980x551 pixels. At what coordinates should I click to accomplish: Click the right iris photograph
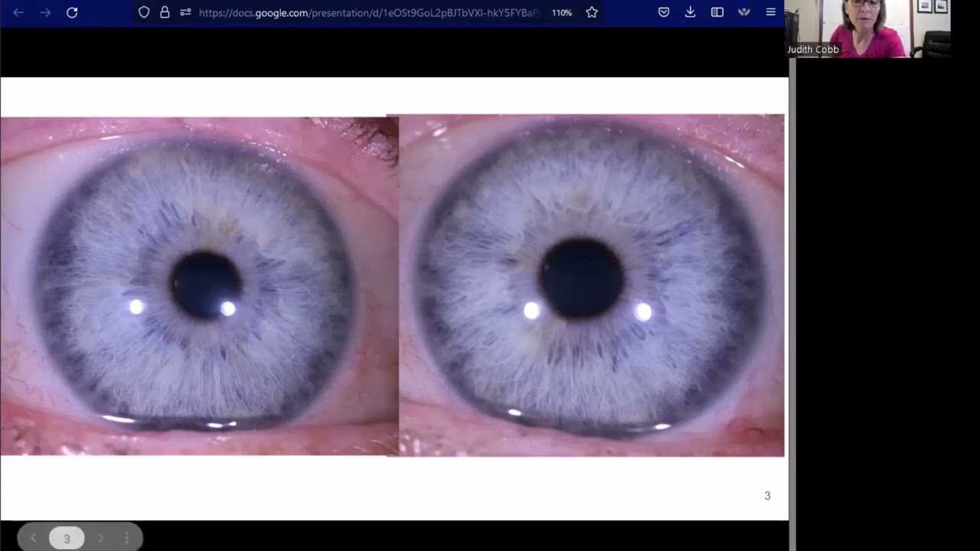click(592, 285)
